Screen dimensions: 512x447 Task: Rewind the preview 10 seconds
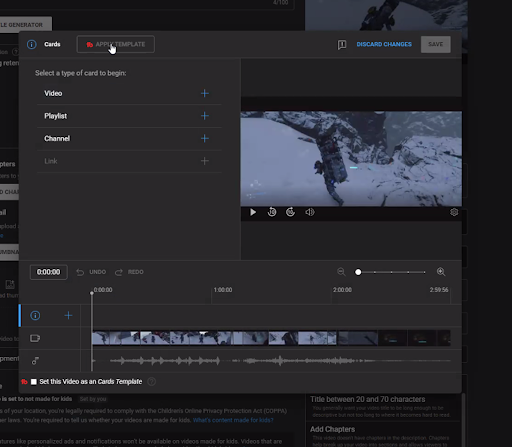[x=272, y=212]
